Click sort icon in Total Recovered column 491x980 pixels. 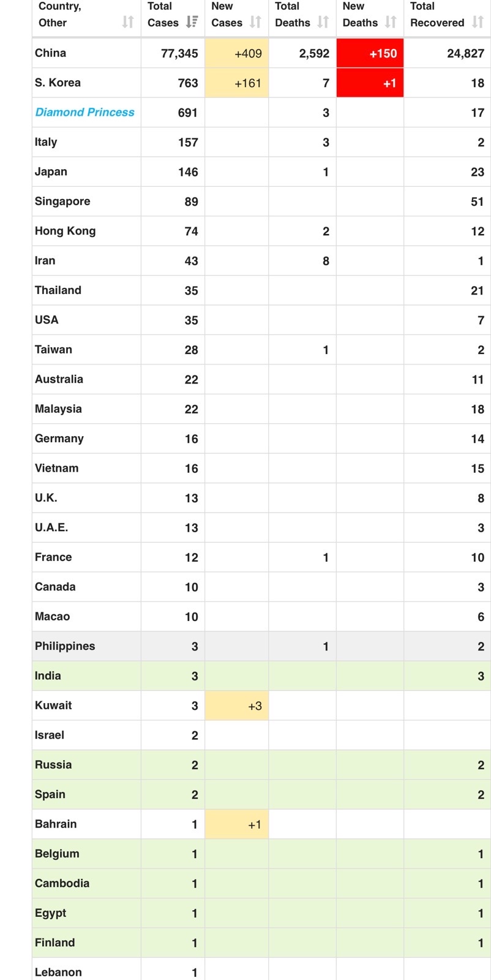478,22
